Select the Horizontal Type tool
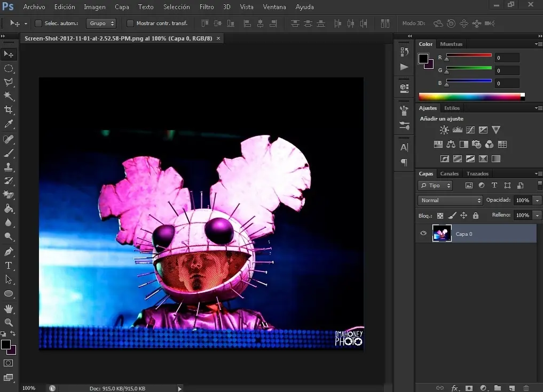Image resolution: width=543 pixels, height=392 pixels. 9,266
